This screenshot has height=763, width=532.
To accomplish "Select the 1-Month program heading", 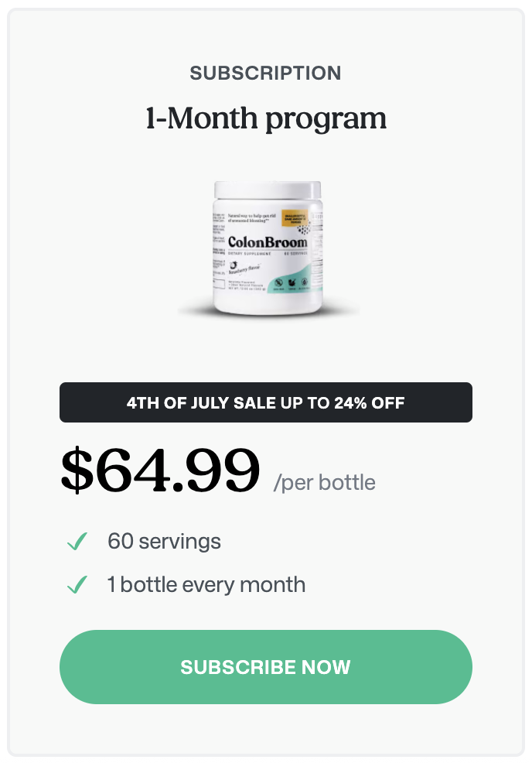I will [x=266, y=118].
